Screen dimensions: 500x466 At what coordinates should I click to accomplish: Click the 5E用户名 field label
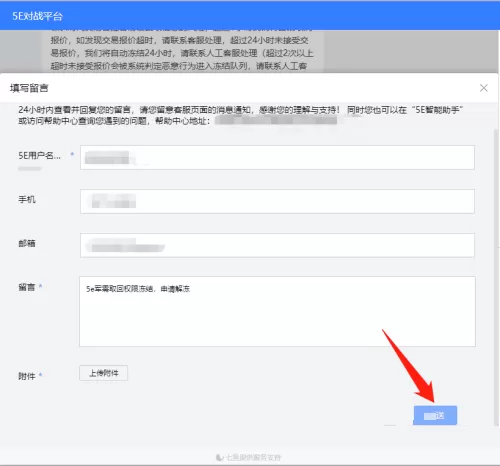point(39,156)
